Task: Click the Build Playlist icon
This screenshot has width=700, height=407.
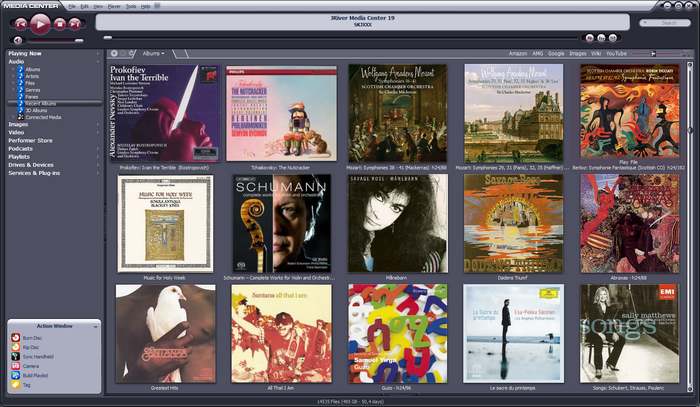Action: 16,375
